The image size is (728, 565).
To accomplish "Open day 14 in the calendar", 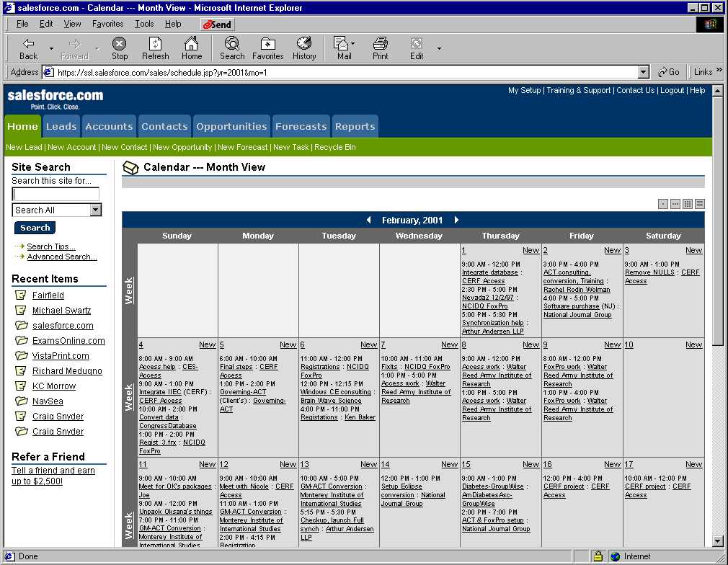I will 385,464.
